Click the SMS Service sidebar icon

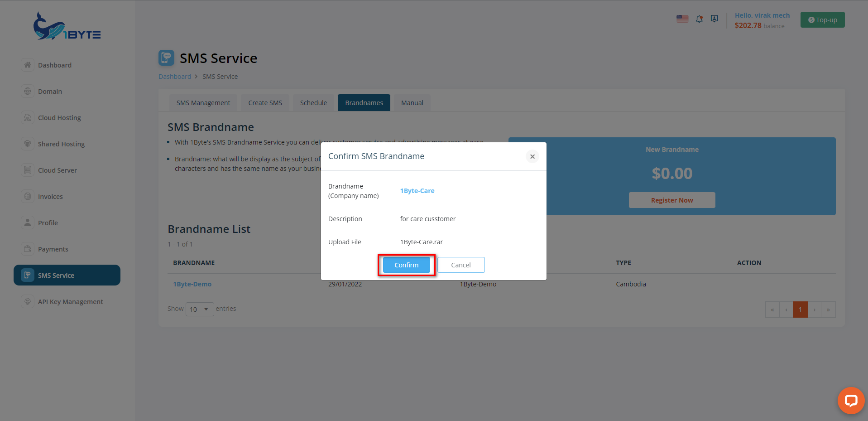(x=28, y=275)
